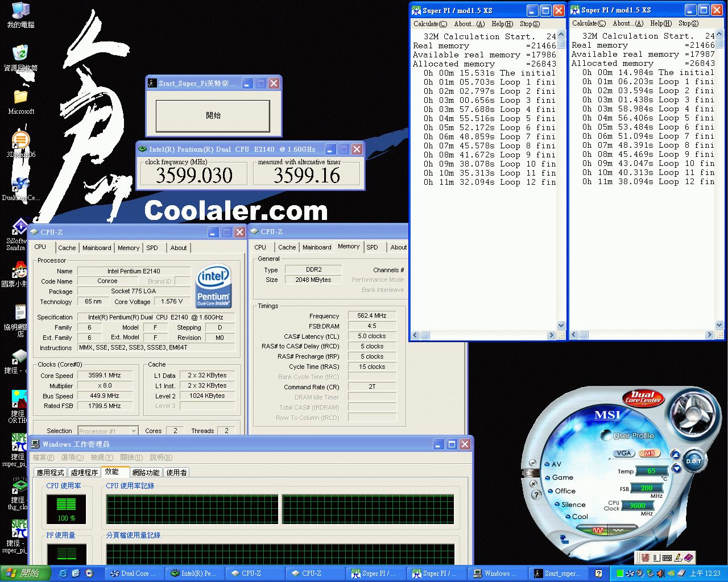Launch the SiSoftware Sandra desktop shortcut
Screen dimensions: 728x582
tap(18, 234)
